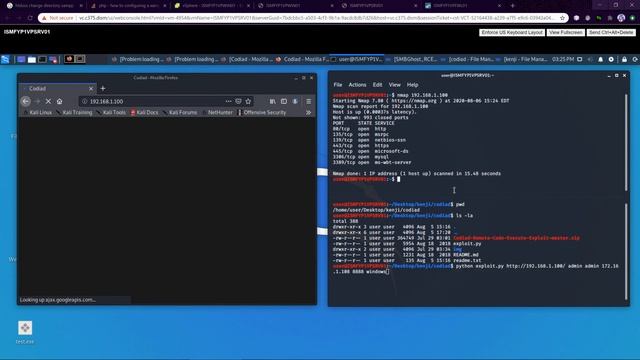Switch to user@ISMFYP1V terminal taskbar item
Screen dimensions: 640x360
click(357, 59)
